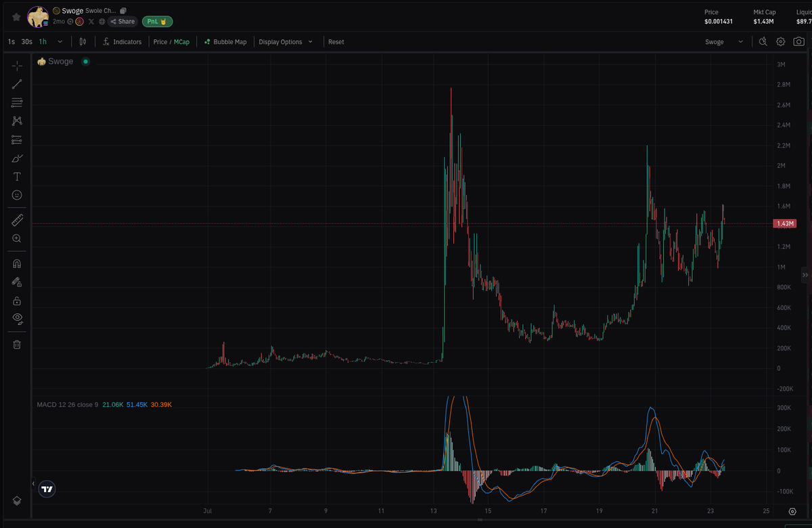Click the Swoge token name in header
This screenshot has height=528, width=812.
tap(72, 11)
